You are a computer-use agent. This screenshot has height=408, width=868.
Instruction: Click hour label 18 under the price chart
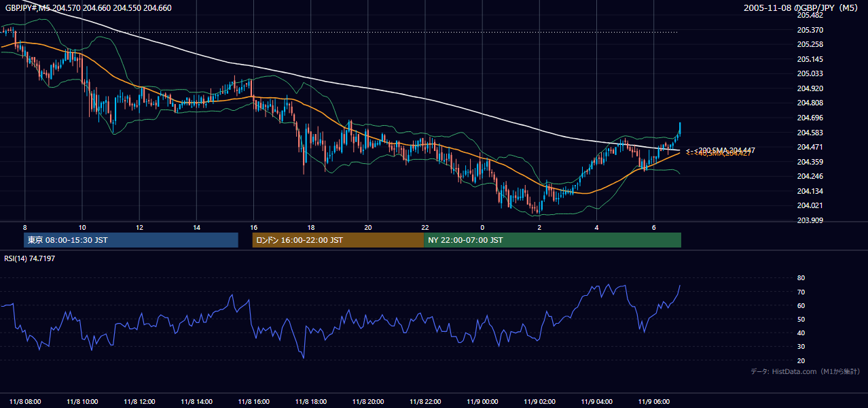(310, 227)
